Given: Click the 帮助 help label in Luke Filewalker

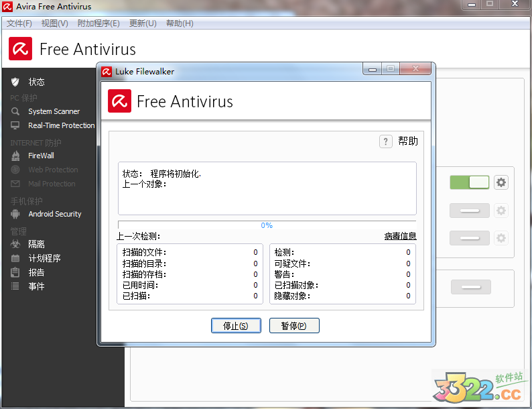Looking at the screenshot, I should pyautogui.click(x=408, y=141).
